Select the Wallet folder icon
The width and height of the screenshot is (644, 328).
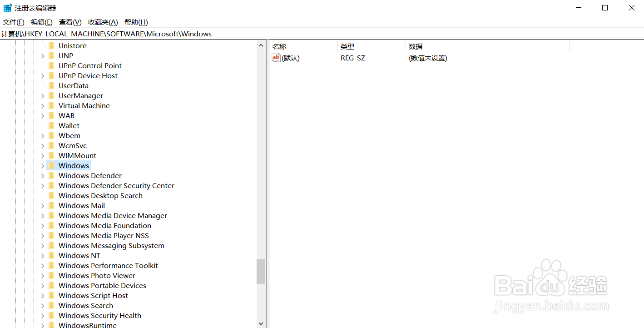tap(51, 125)
